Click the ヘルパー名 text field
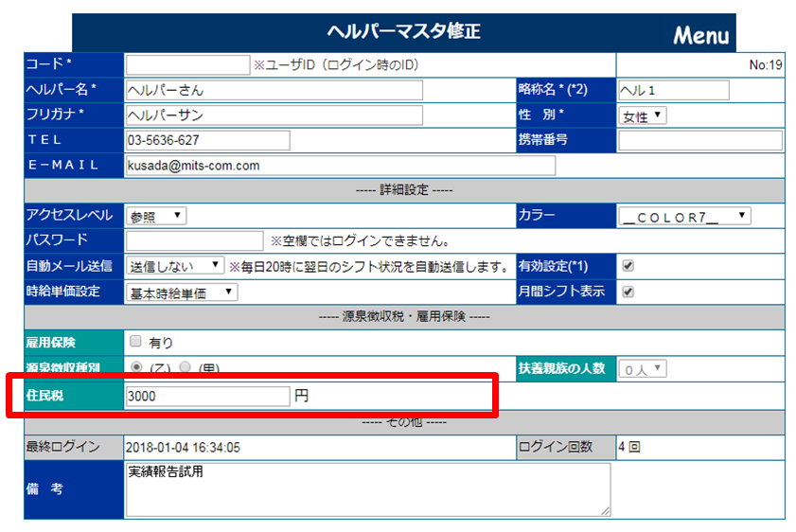 274,91
